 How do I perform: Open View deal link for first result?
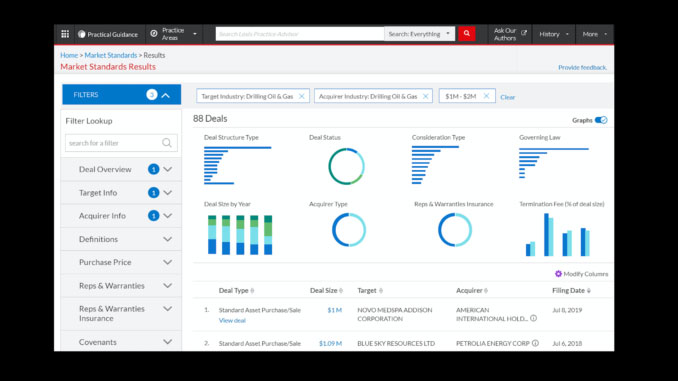(x=232, y=320)
